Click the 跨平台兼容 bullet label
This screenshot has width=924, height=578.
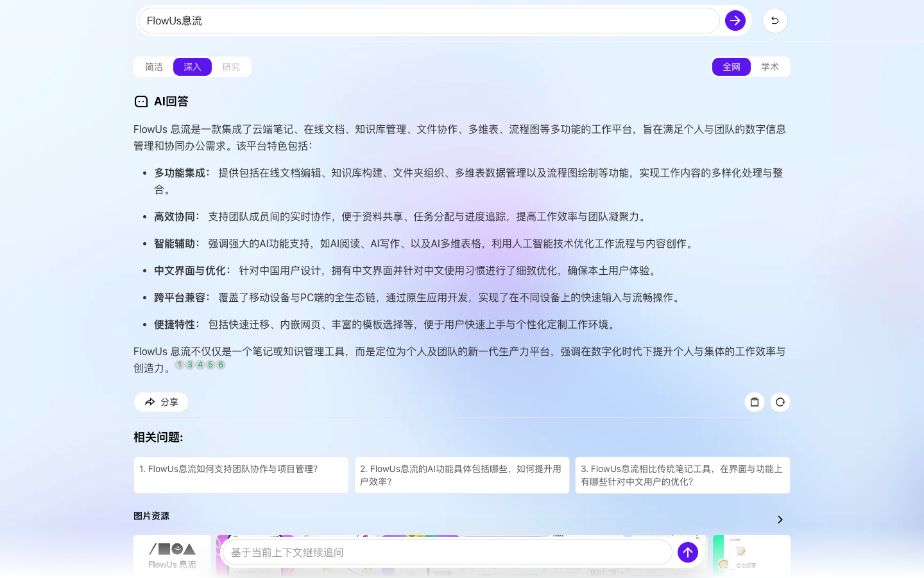click(x=182, y=297)
